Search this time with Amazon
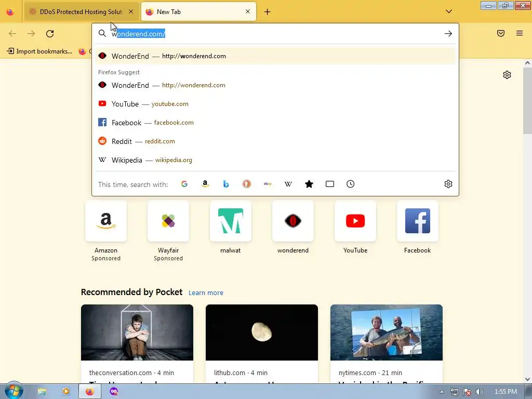 click(205, 184)
